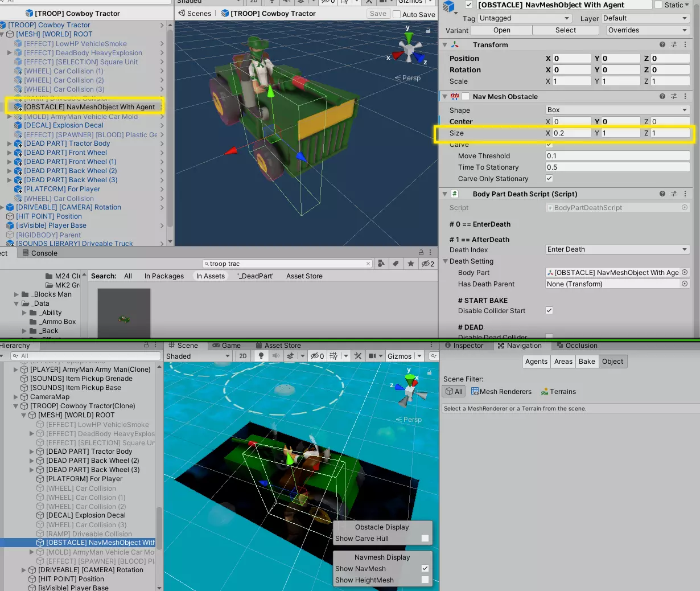The height and width of the screenshot is (591, 700).
Task: Expand the [PLAYER] ArmyMan Army Man(Clone) item
Action: tap(16, 370)
